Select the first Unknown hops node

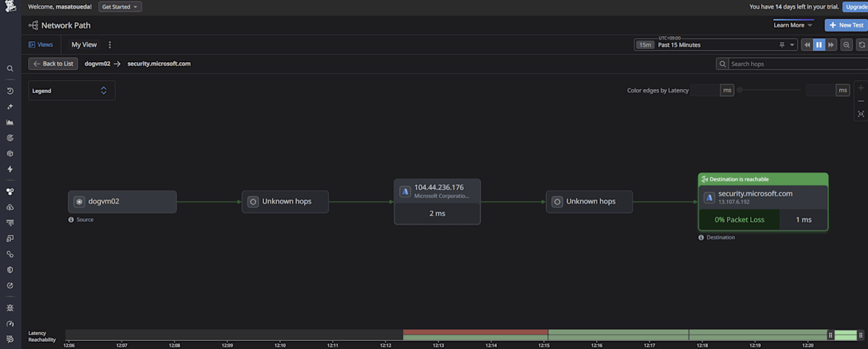[285, 202]
